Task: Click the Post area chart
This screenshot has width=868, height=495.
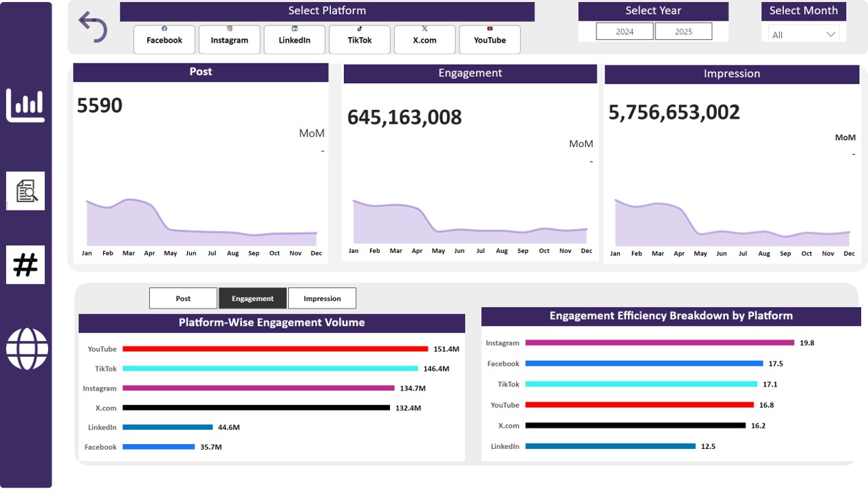Action: tap(202, 222)
